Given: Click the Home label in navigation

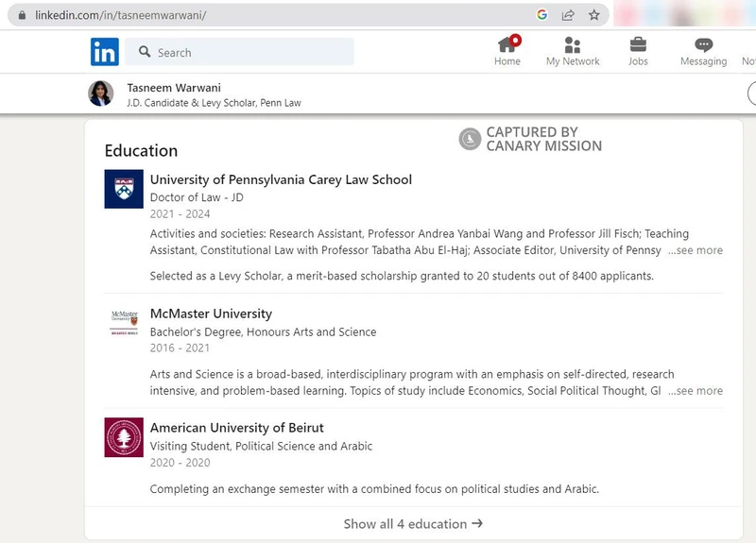Looking at the screenshot, I should click(x=507, y=61).
